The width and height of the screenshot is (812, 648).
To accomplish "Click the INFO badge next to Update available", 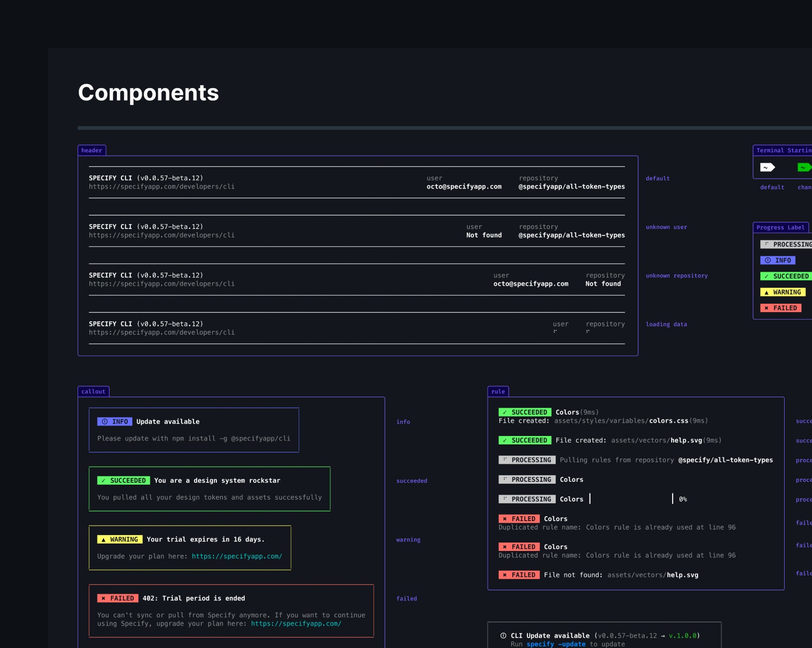I will [115, 422].
